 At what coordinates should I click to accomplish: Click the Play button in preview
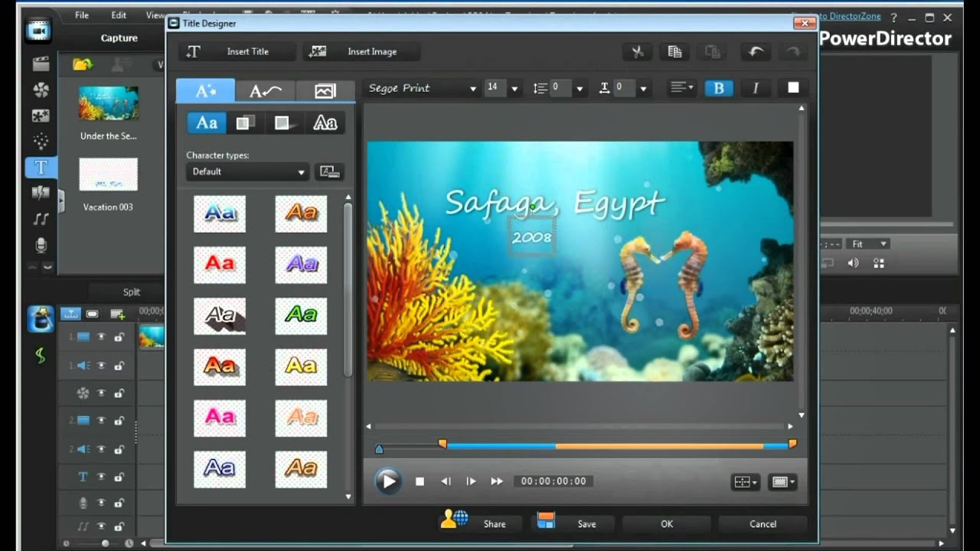388,481
